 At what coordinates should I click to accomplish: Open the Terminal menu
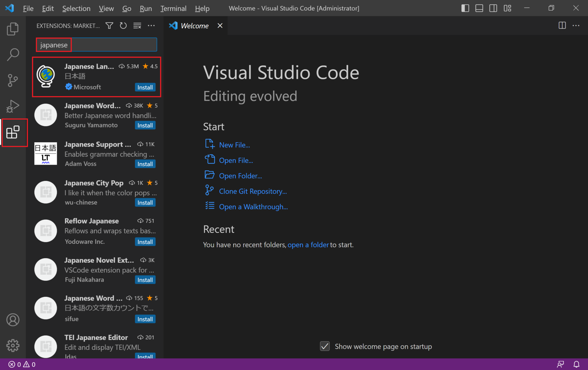tap(173, 9)
